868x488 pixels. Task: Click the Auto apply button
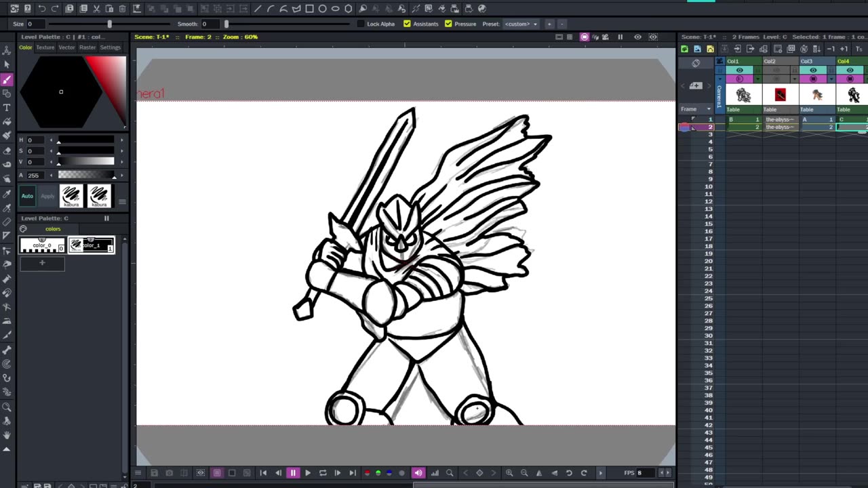point(27,197)
